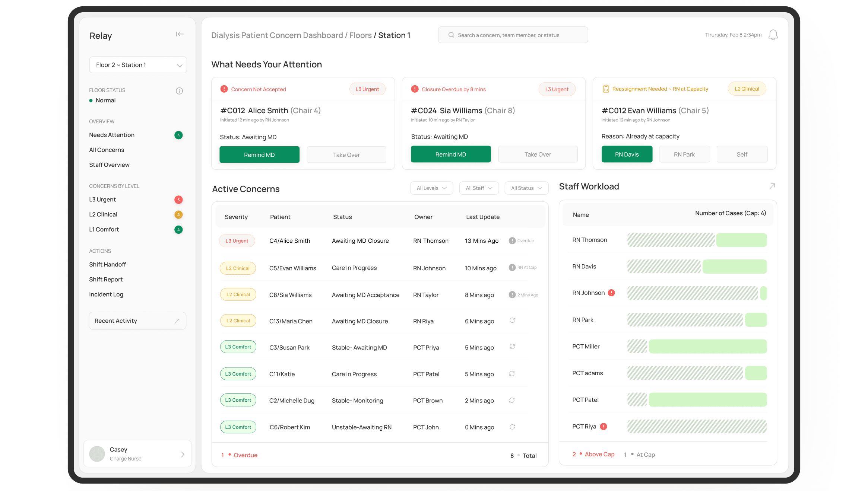Go to Shift Handoff in Actions

pyautogui.click(x=107, y=264)
